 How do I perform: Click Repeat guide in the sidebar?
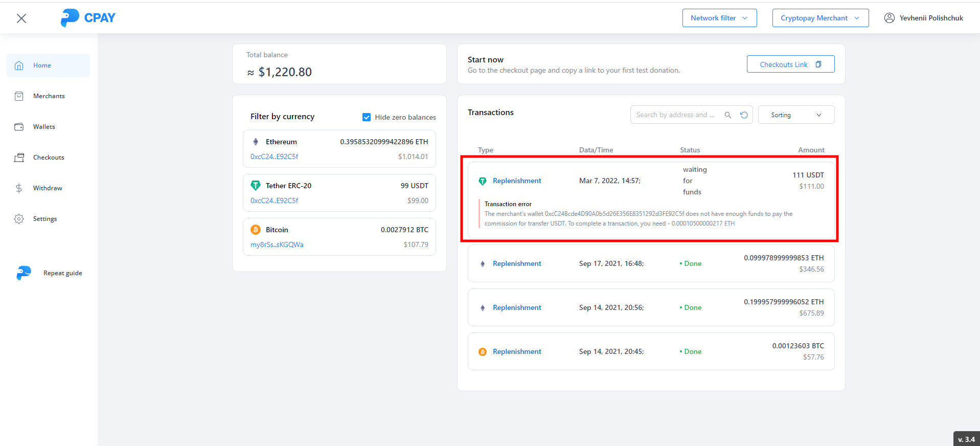click(x=62, y=273)
